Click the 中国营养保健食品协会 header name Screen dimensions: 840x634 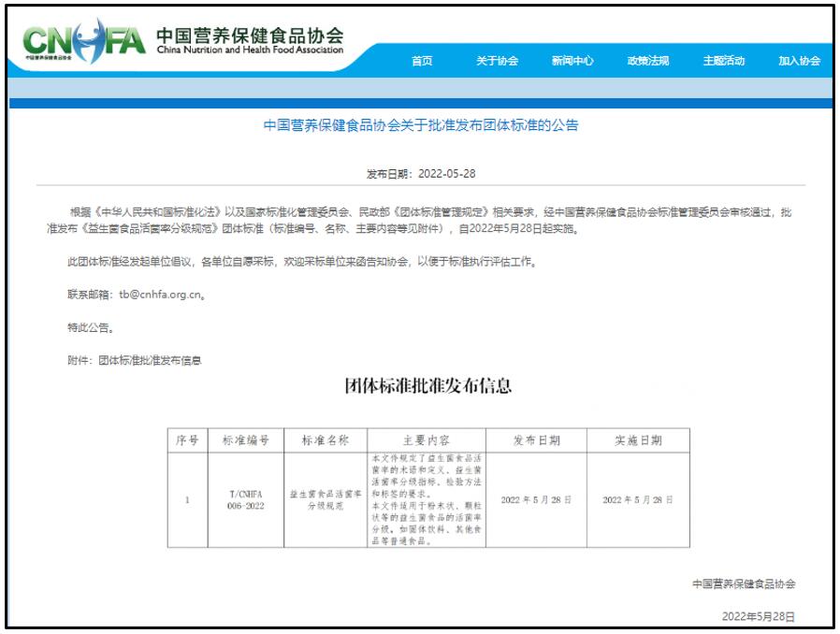click(250, 36)
